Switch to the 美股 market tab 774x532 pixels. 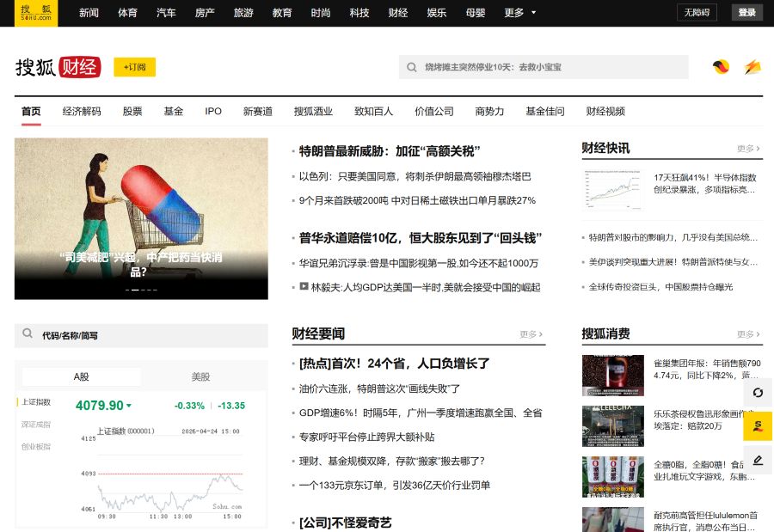pyautogui.click(x=200, y=376)
